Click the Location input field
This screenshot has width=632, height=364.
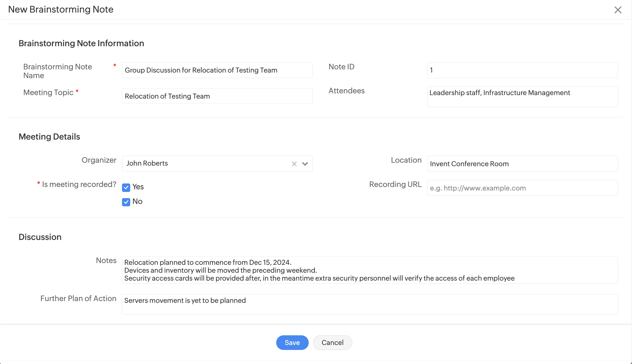(x=522, y=164)
